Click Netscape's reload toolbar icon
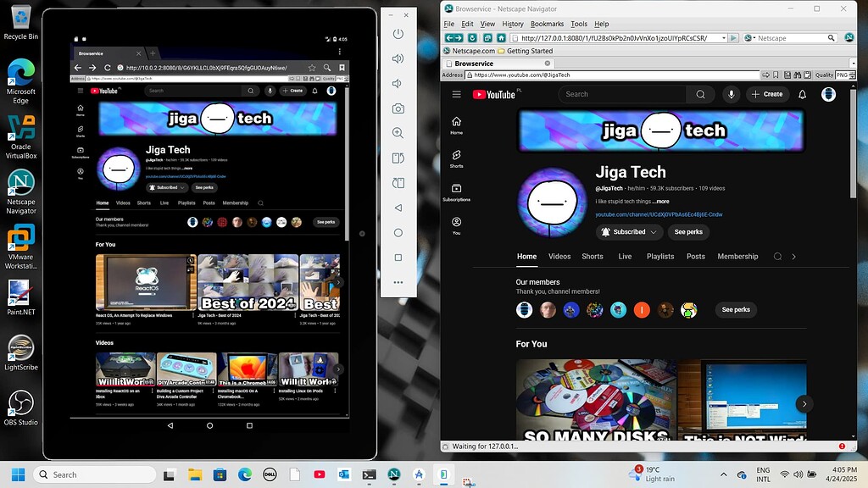The image size is (868, 488). pyautogui.click(x=471, y=37)
